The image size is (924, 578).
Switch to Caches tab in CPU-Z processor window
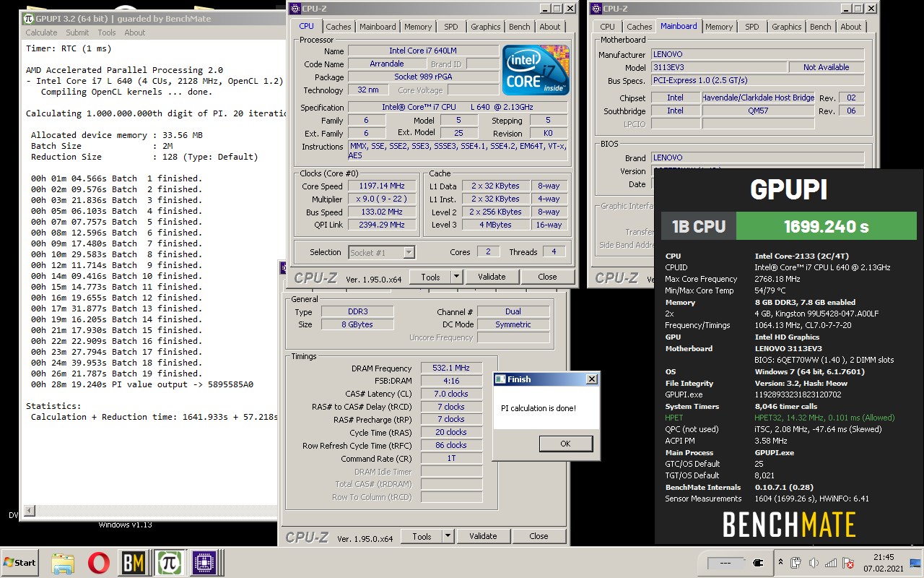pyautogui.click(x=338, y=27)
